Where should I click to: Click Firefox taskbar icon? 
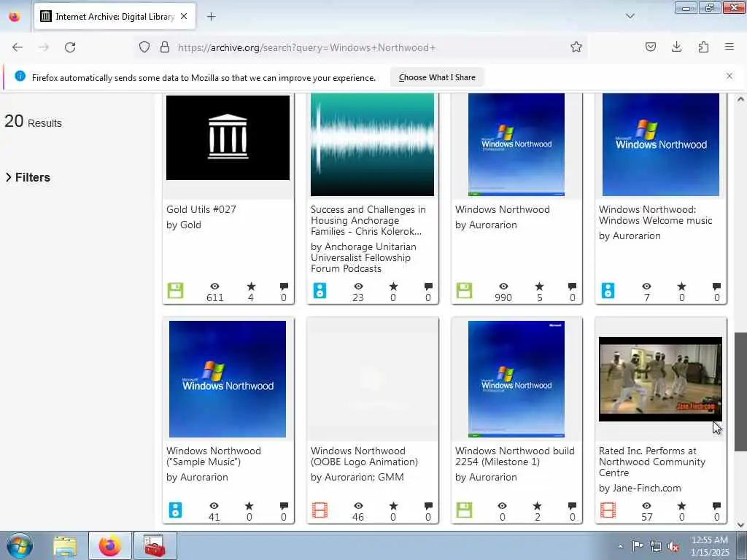coord(110,545)
